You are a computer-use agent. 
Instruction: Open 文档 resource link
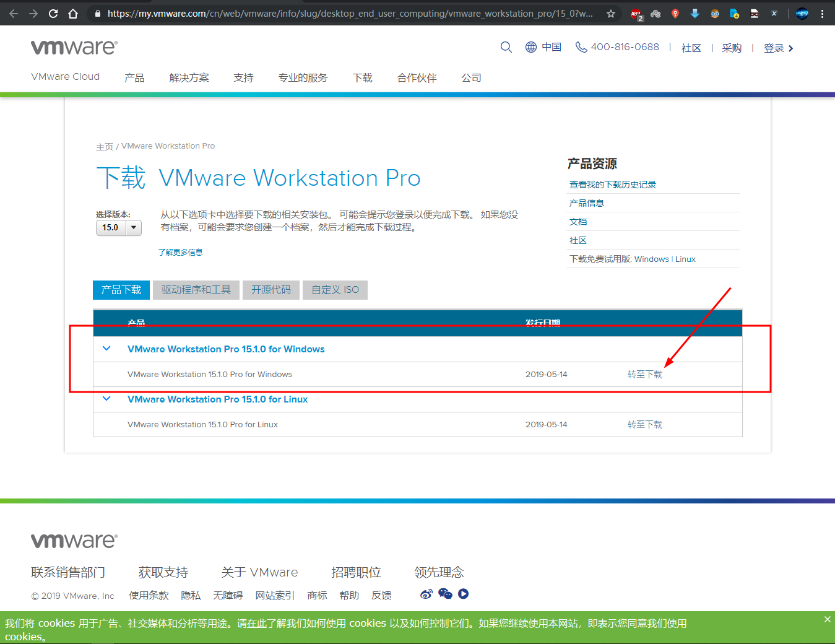[578, 222]
